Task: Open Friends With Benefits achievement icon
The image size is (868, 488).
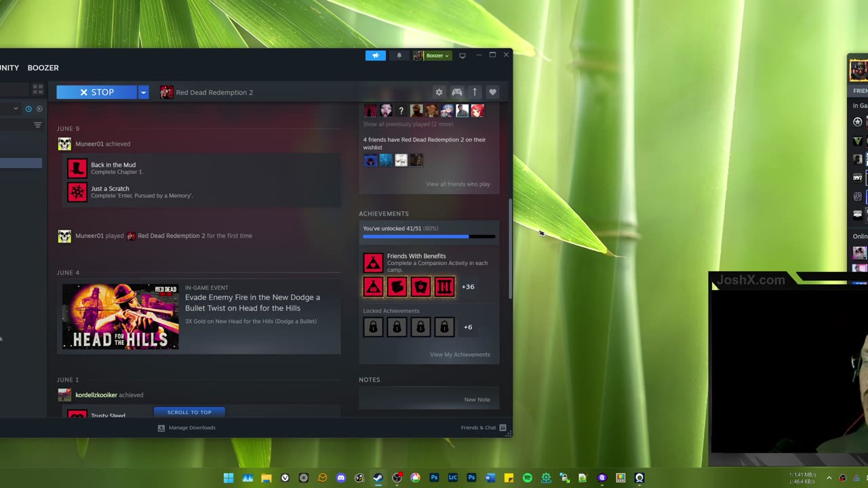Action: pyautogui.click(x=373, y=263)
